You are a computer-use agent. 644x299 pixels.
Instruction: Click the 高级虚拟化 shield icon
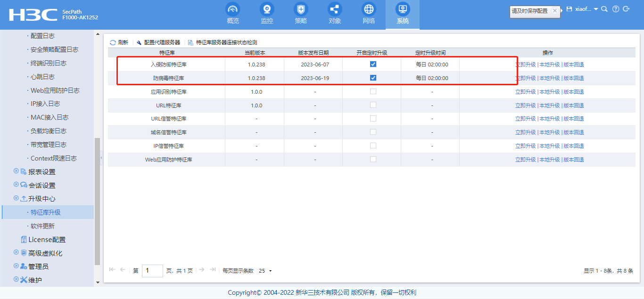click(24, 253)
